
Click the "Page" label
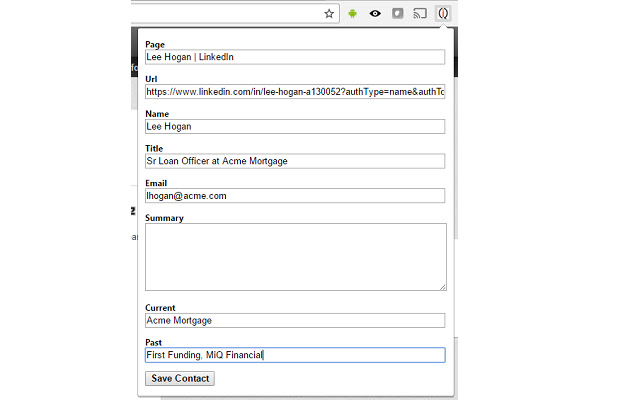click(155, 44)
